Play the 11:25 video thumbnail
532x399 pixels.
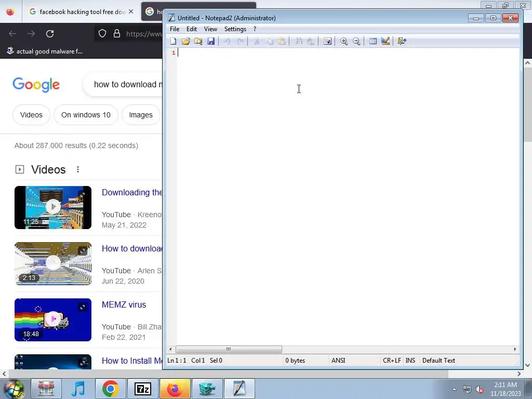(x=53, y=207)
